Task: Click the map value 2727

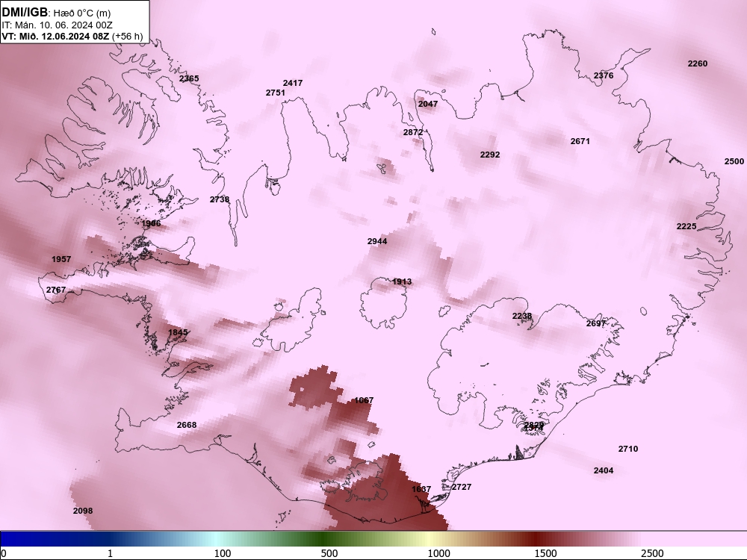Action: point(461,487)
